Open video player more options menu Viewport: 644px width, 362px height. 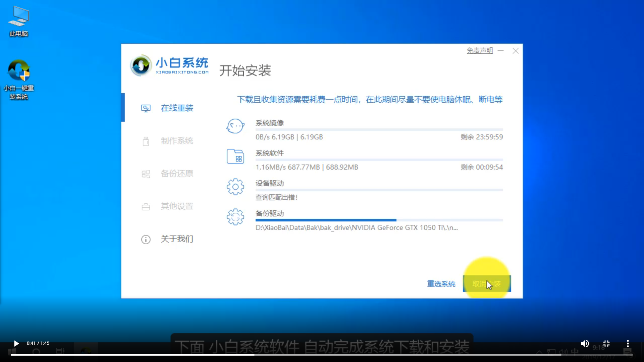point(628,344)
